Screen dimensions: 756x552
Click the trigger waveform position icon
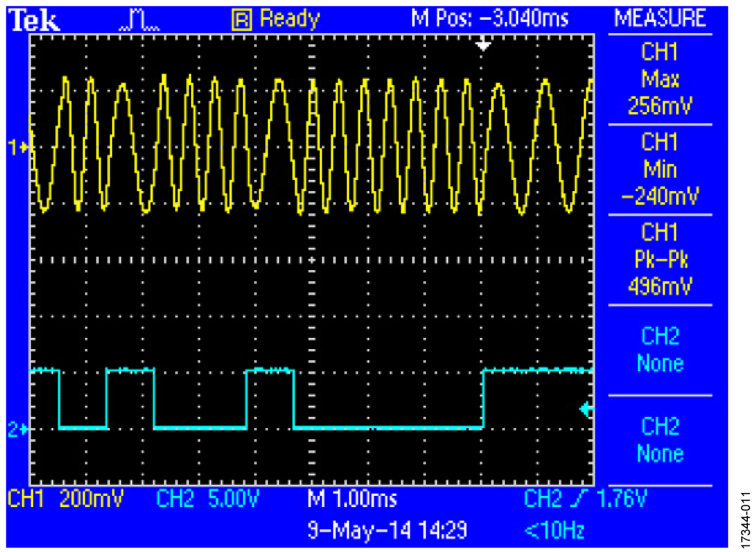pyautogui.click(x=140, y=21)
